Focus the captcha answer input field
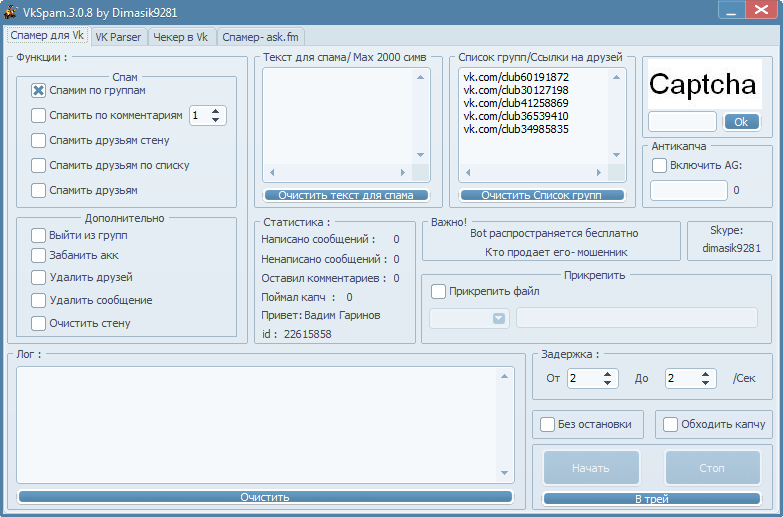This screenshot has width=783, height=517. point(682,122)
